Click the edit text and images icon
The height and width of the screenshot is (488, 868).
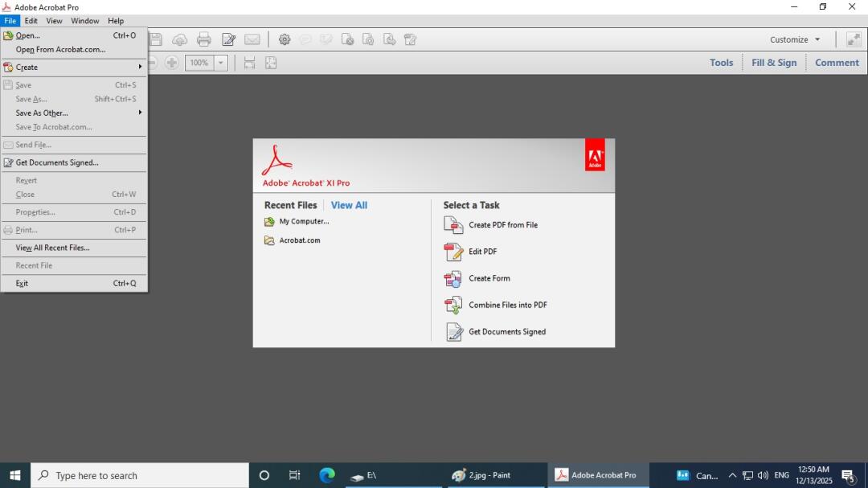[410, 39]
